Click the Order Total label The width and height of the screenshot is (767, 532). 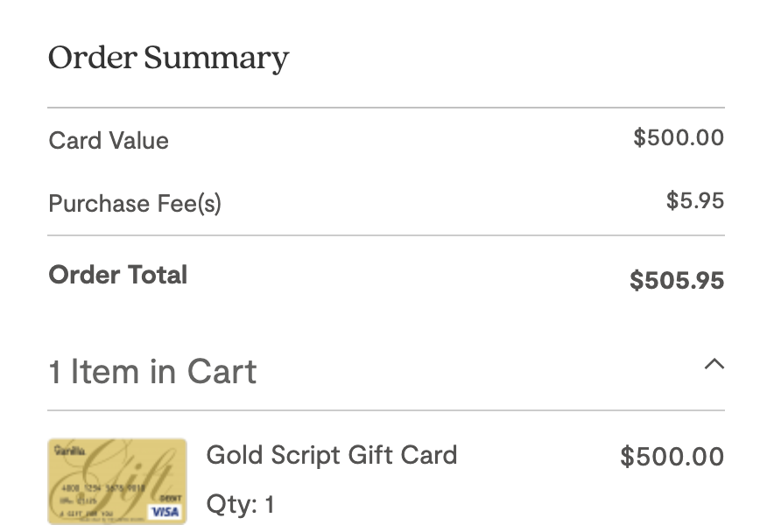coord(117,275)
